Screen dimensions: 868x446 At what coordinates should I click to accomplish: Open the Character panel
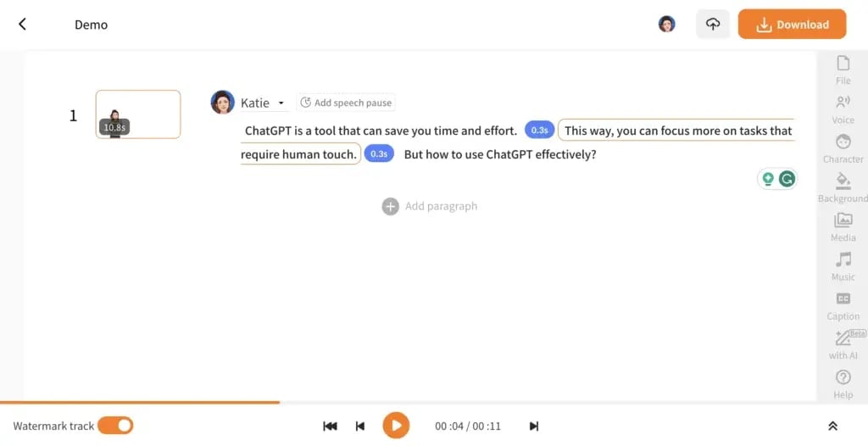click(843, 148)
